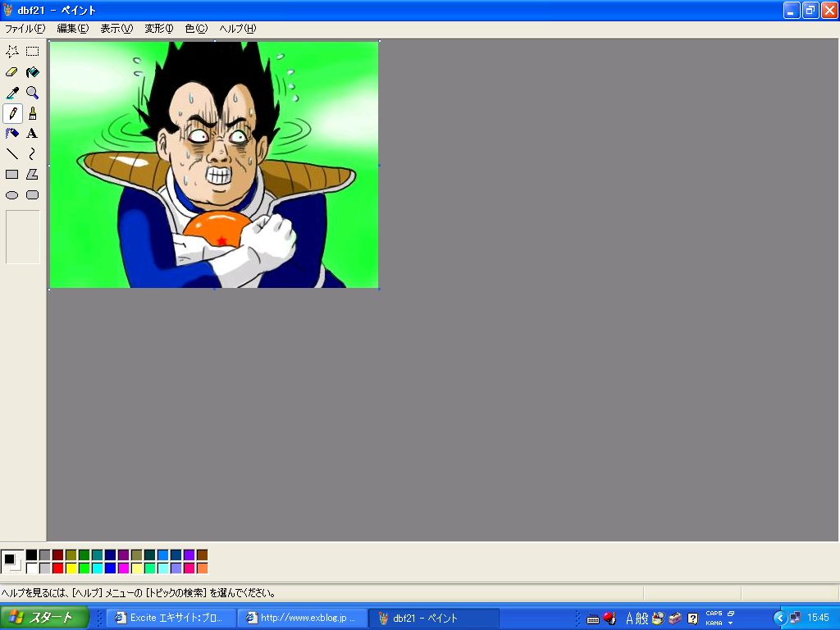Open the 色(C) menu
This screenshot has width=840, height=630.
(x=196, y=29)
